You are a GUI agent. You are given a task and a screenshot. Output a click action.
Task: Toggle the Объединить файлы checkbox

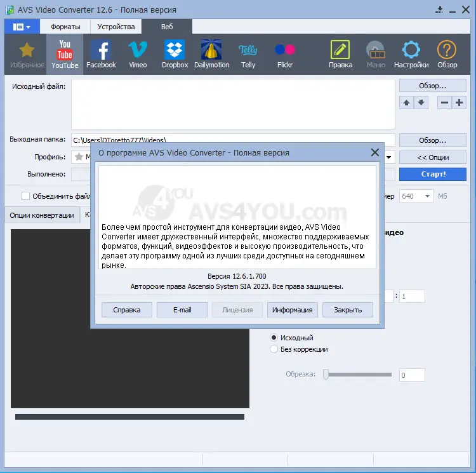coord(25,196)
